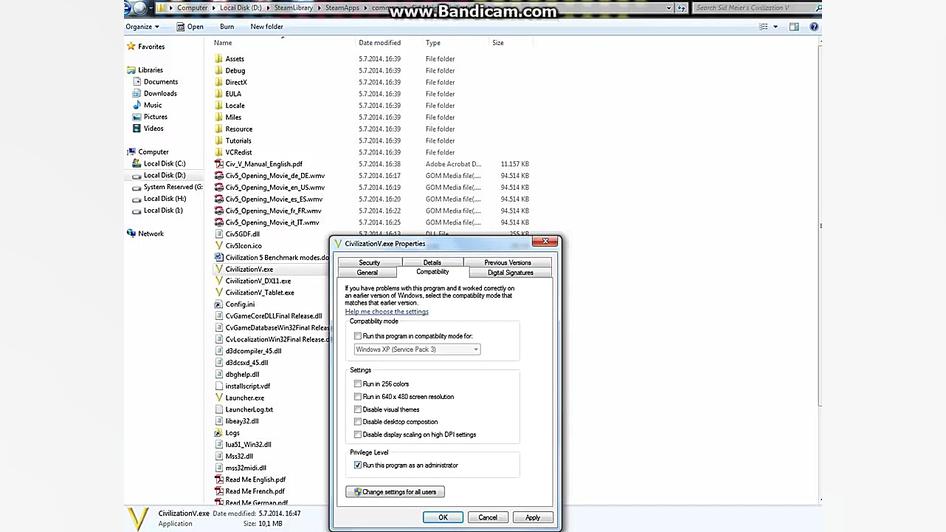The width and height of the screenshot is (946, 532).
Task: Expand the Local Disk (D:) breadcrumb arrow
Action: [x=268, y=8]
